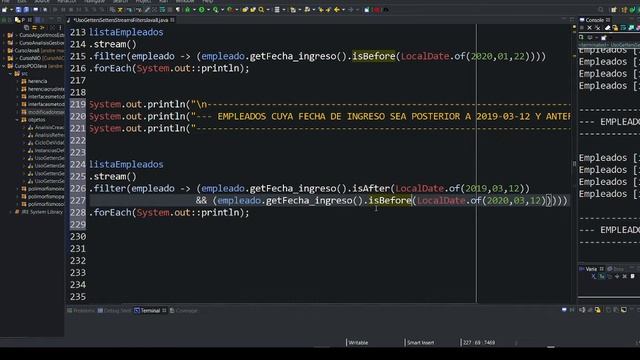Open Run button dropdown arrow

point(209,9)
